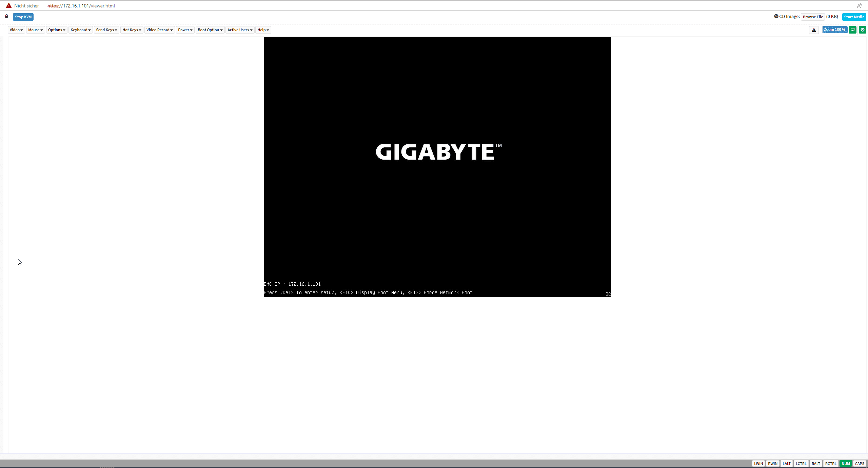Image resolution: width=868 pixels, height=468 pixels.
Task: Click the CD disc icon
Action: click(x=776, y=16)
